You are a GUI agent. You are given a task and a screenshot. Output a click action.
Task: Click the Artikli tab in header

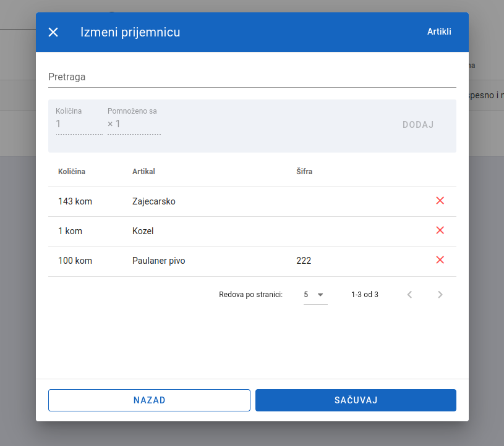pos(439,32)
